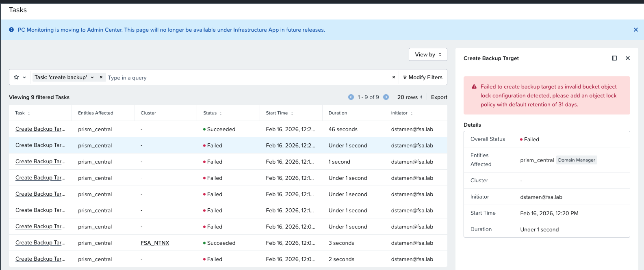
Task: Click the star favorites icon in search bar
Action: (x=16, y=77)
